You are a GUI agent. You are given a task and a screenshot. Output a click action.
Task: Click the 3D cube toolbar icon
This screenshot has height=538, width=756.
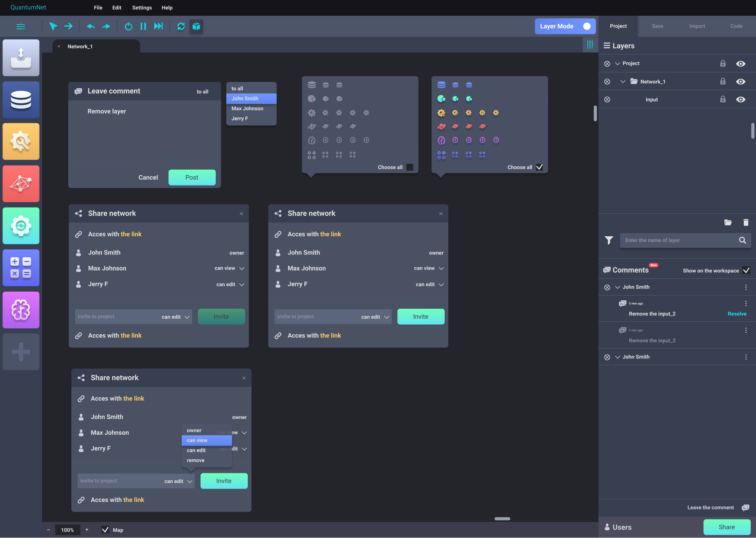[x=196, y=26]
